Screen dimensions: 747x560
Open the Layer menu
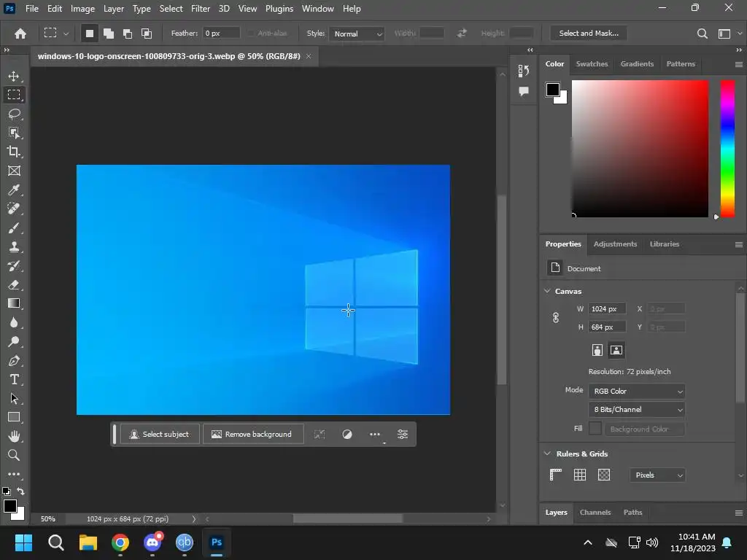(113, 9)
